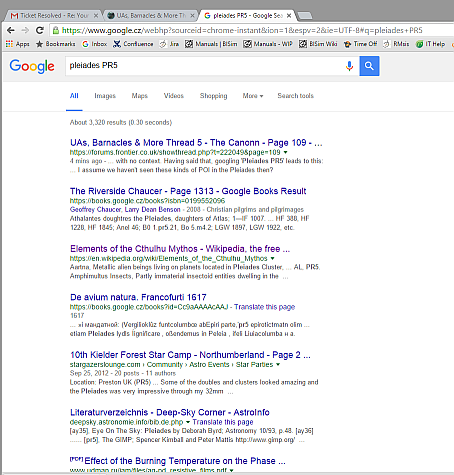Close the pleiades PR5 Google Search tab

(289, 16)
